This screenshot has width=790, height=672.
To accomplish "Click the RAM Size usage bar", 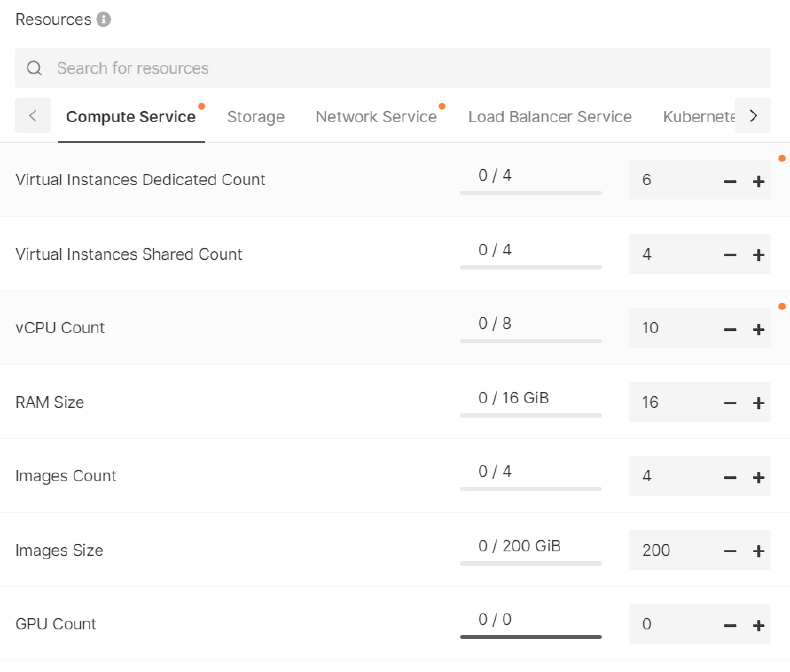I will [531, 415].
